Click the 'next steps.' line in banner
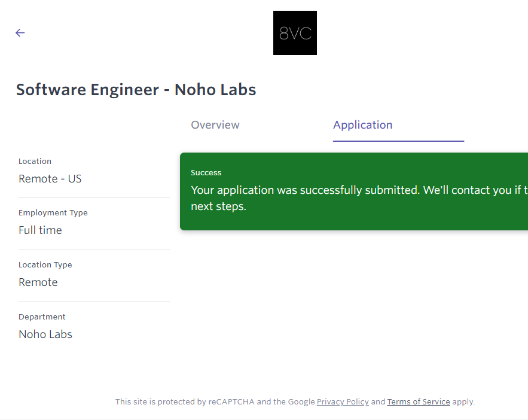528x420 pixels. pos(218,207)
